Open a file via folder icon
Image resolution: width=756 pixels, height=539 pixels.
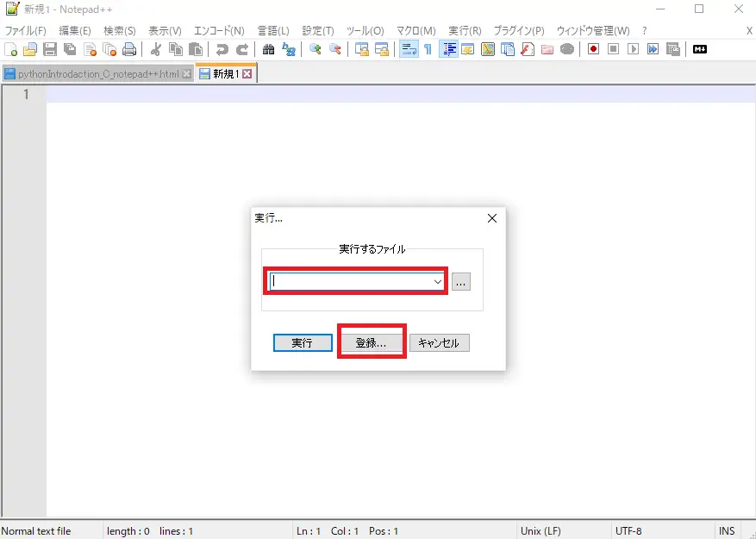click(x=30, y=49)
